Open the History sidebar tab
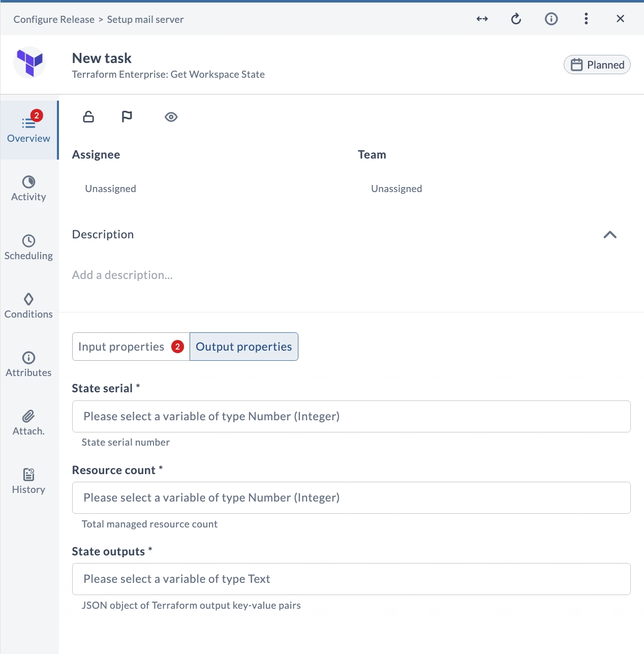This screenshot has height=654, width=644. (x=29, y=481)
